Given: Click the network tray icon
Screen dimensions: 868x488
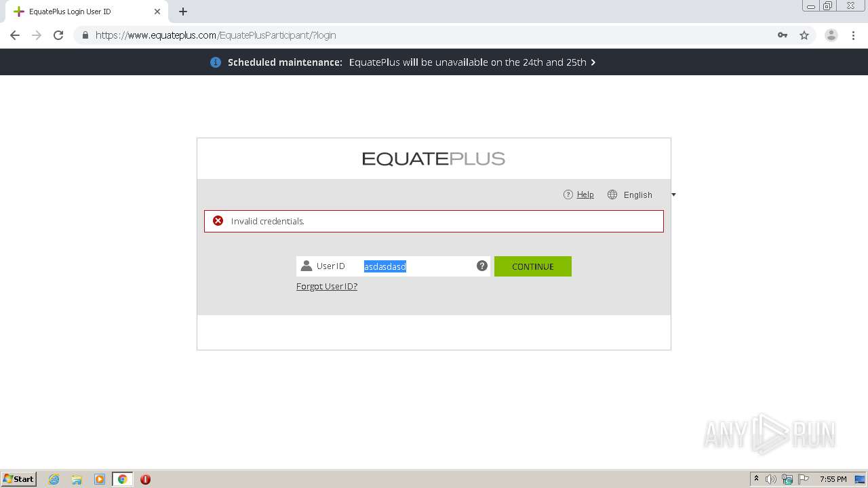Looking at the screenshot, I should [787, 479].
